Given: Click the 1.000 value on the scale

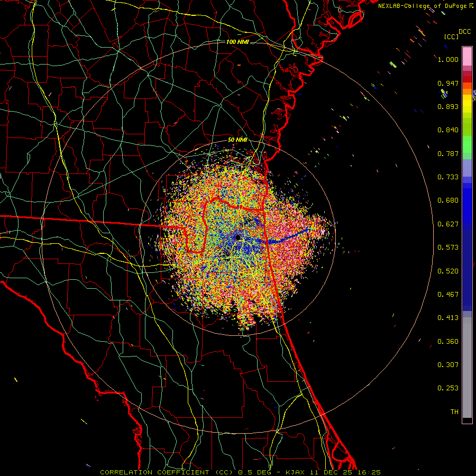Looking at the screenshot, I should [448, 59].
